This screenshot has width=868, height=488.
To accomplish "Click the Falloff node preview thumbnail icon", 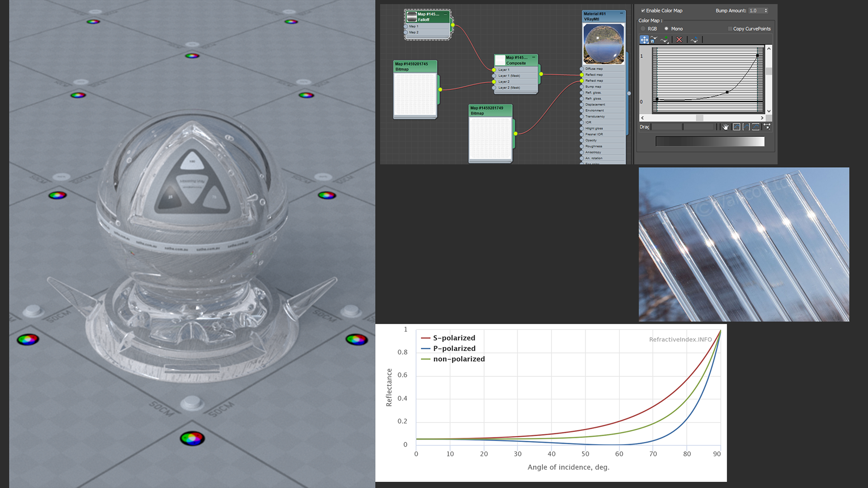I will (411, 17).
